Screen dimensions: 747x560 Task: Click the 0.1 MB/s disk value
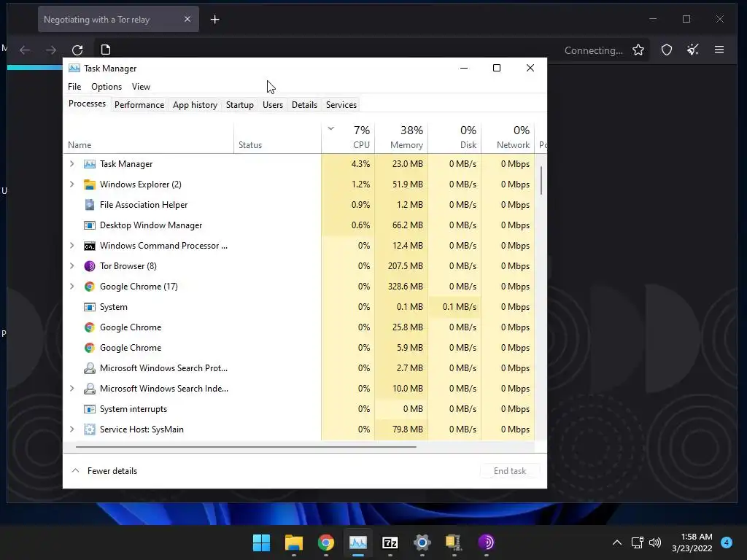(455, 307)
